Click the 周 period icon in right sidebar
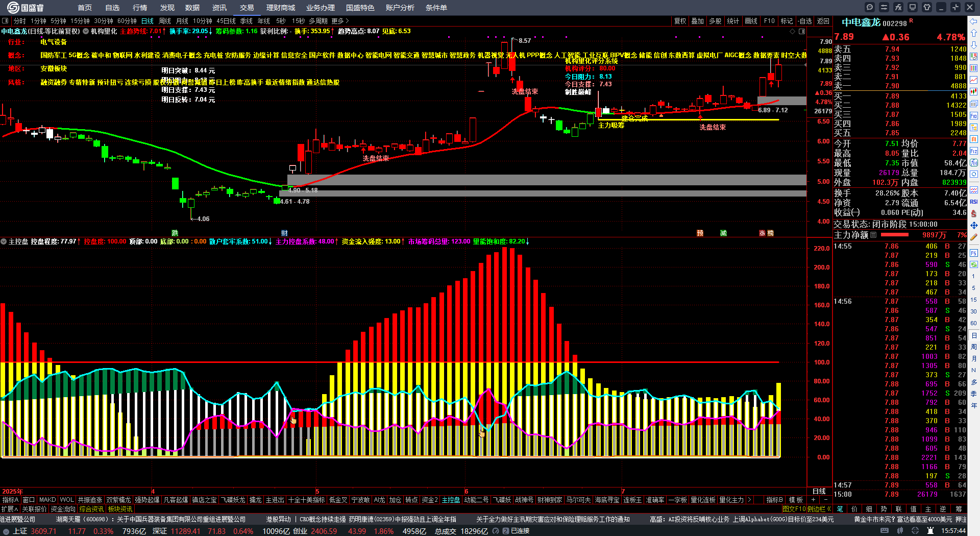This screenshot has width=980, height=536. click(x=974, y=347)
